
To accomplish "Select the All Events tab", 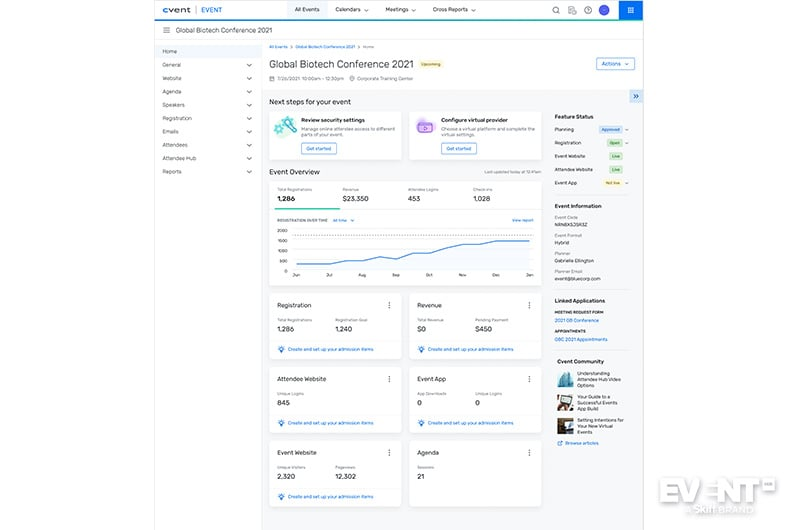I will tap(307, 10).
